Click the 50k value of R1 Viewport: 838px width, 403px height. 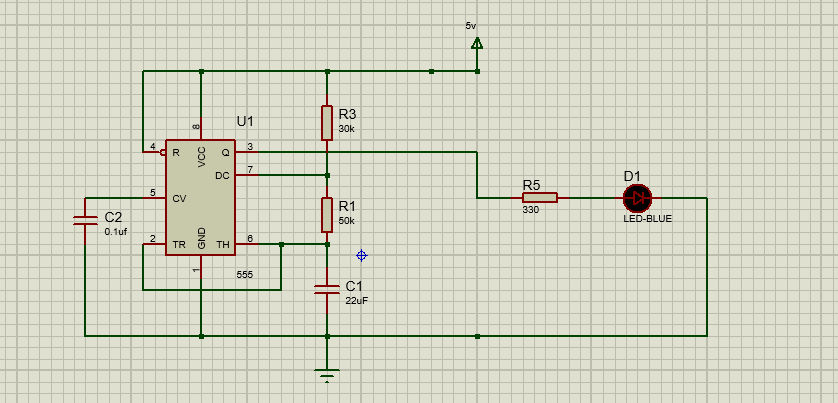point(346,221)
